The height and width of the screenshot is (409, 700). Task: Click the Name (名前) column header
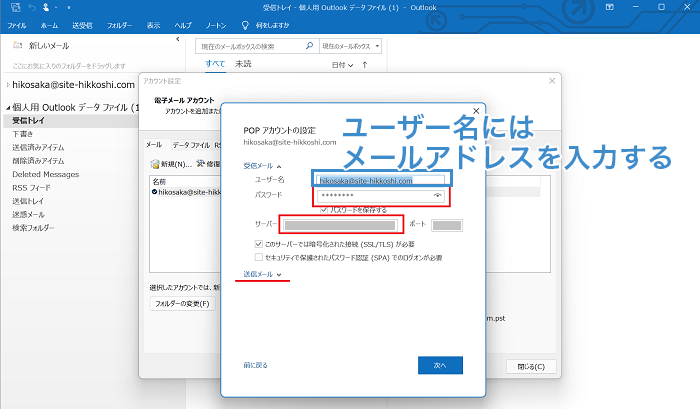point(159,181)
